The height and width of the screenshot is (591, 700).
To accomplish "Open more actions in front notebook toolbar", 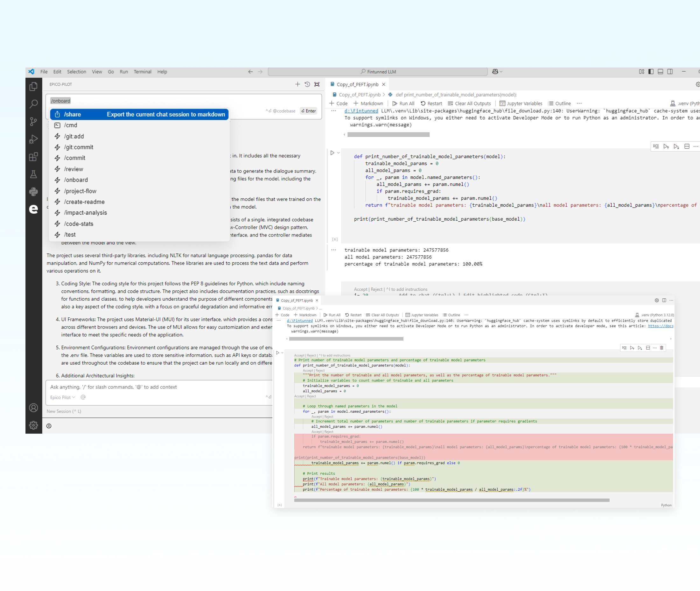I will (x=467, y=315).
